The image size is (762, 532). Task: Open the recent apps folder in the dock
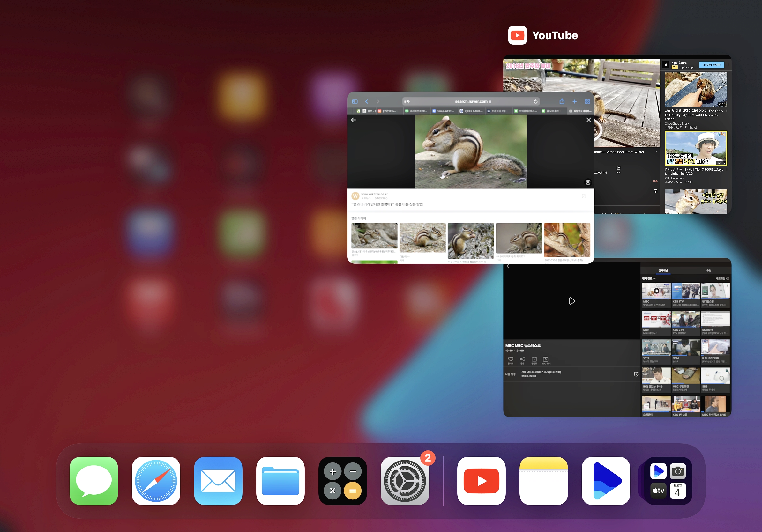click(x=668, y=481)
